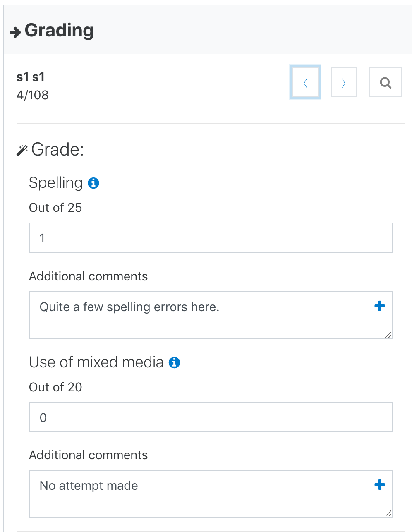This screenshot has width=412, height=532.
Task: Collapse Grading panel arrow icon
Action: tap(16, 32)
